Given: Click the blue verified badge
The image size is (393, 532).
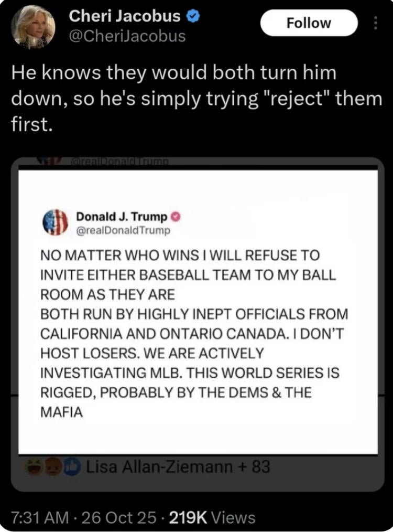Looking at the screenshot, I should 192,17.
